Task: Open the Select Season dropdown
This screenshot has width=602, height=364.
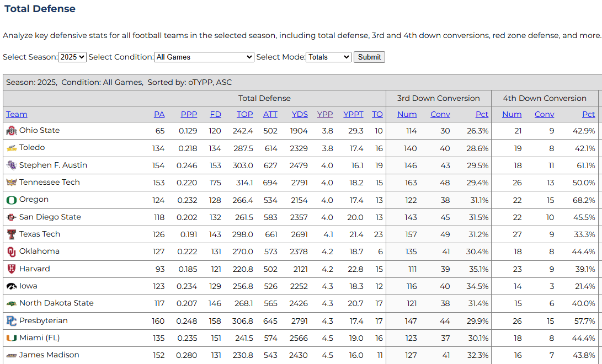Action: tap(72, 57)
